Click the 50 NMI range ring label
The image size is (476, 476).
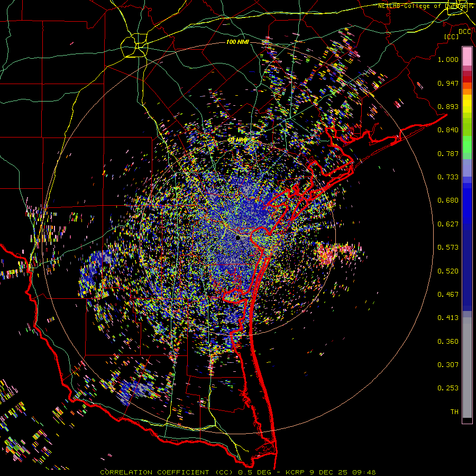click(x=237, y=140)
